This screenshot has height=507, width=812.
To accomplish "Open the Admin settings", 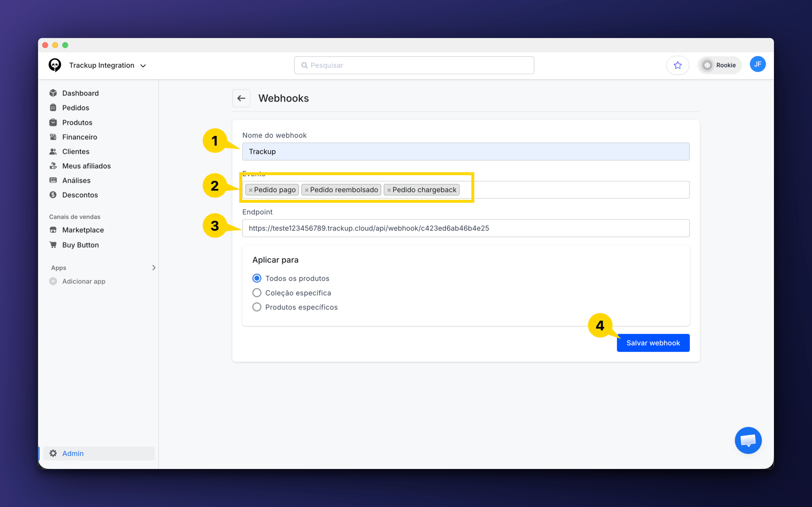I will 99,453.
